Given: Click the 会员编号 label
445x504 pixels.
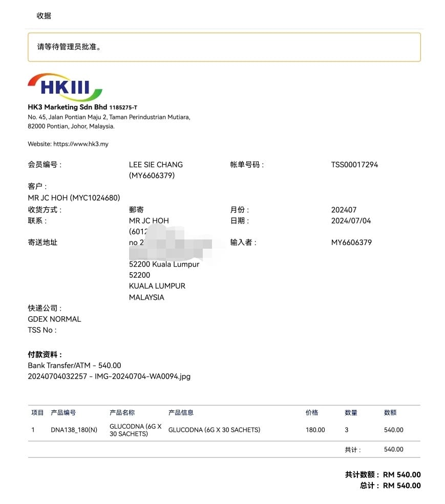Looking at the screenshot, I should (45, 165).
